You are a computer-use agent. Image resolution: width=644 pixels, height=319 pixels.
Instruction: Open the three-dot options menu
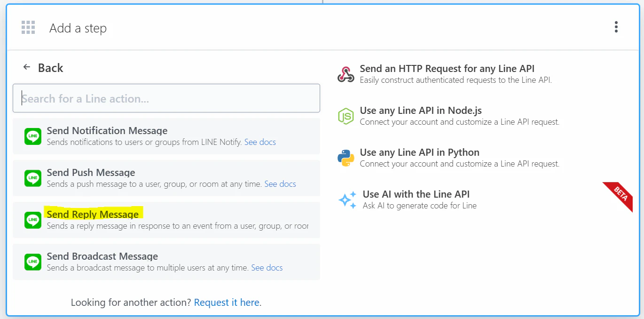(616, 27)
